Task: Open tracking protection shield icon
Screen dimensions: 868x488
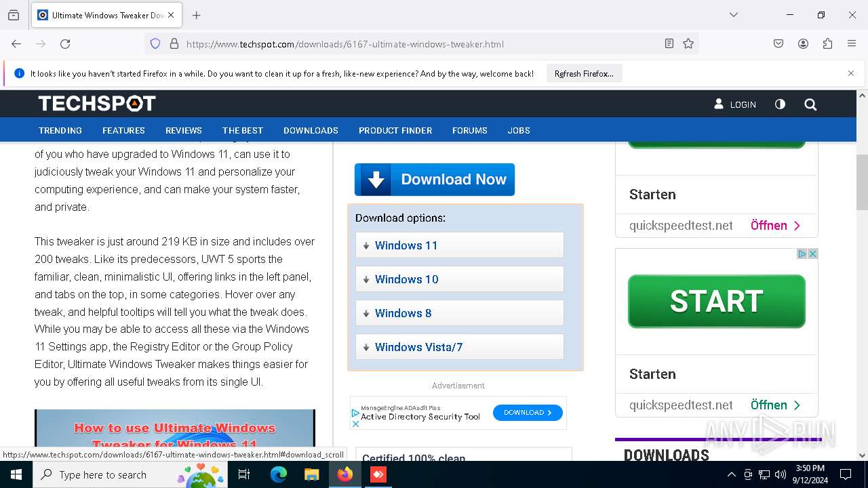Action: click(x=155, y=44)
